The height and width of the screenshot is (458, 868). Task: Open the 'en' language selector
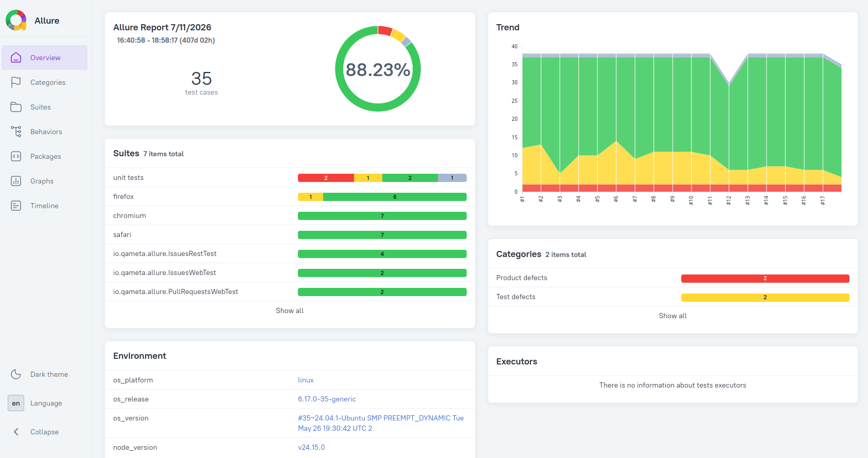pos(16,403)
